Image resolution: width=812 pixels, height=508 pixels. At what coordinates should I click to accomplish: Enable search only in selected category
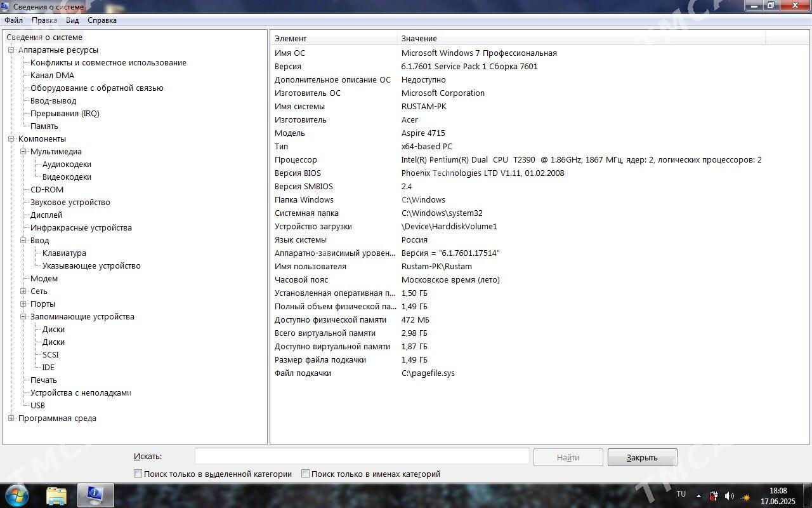[138, 474]
